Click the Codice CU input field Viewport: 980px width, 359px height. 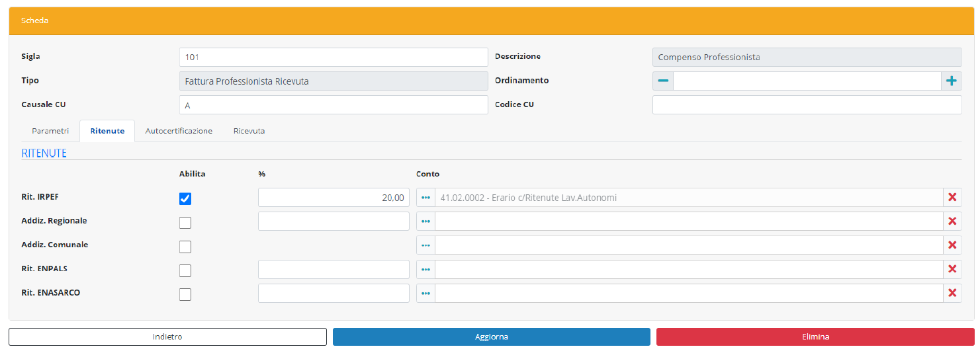[807, 104]
